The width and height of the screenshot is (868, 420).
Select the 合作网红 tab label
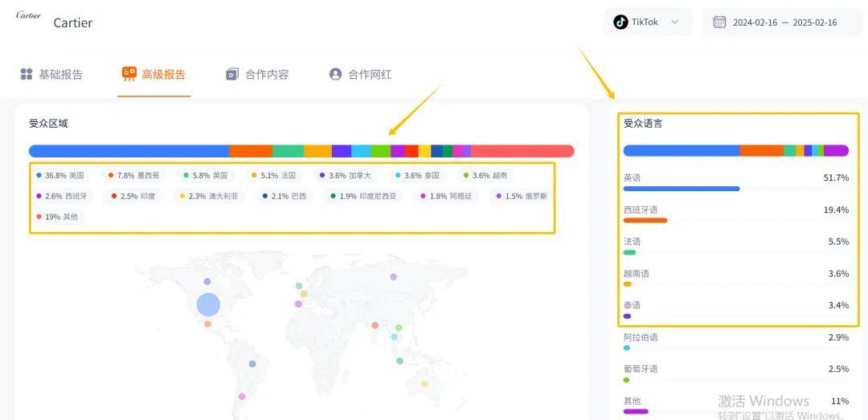pyautogui.click(x=369, y=74)
